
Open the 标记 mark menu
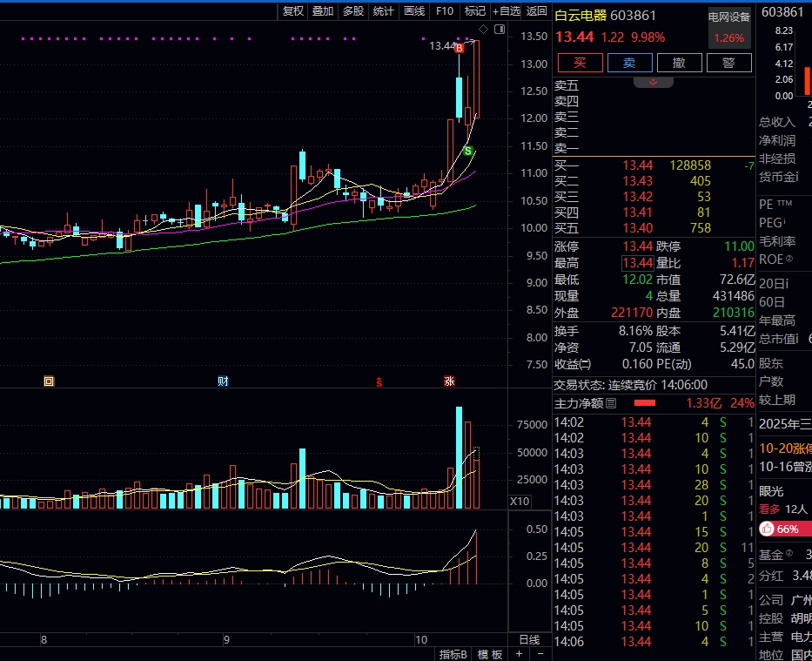(x=475, y=10)
